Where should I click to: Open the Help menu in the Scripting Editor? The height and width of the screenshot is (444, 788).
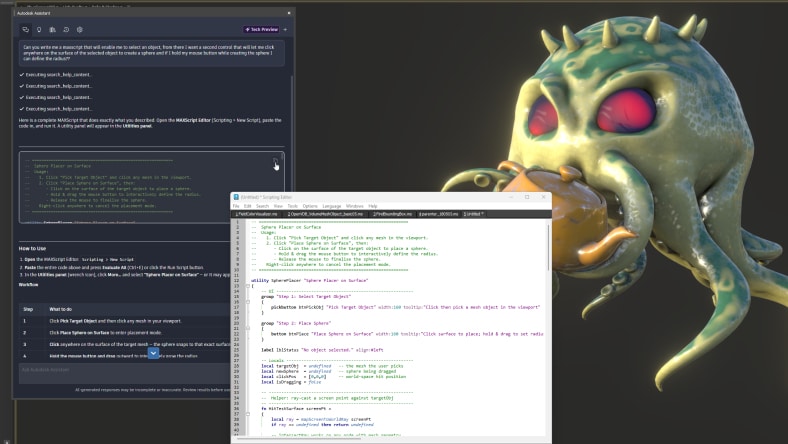click(x=372, y=206)
